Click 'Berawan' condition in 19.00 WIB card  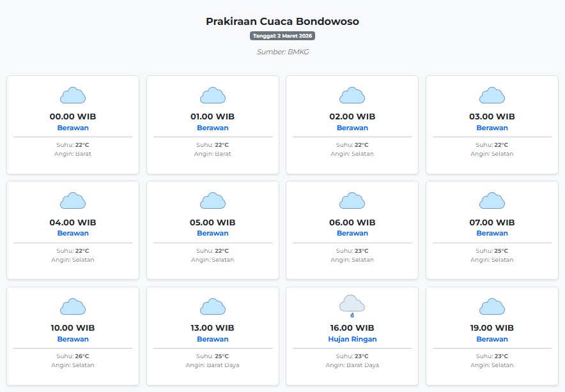(x=492, y=339)
